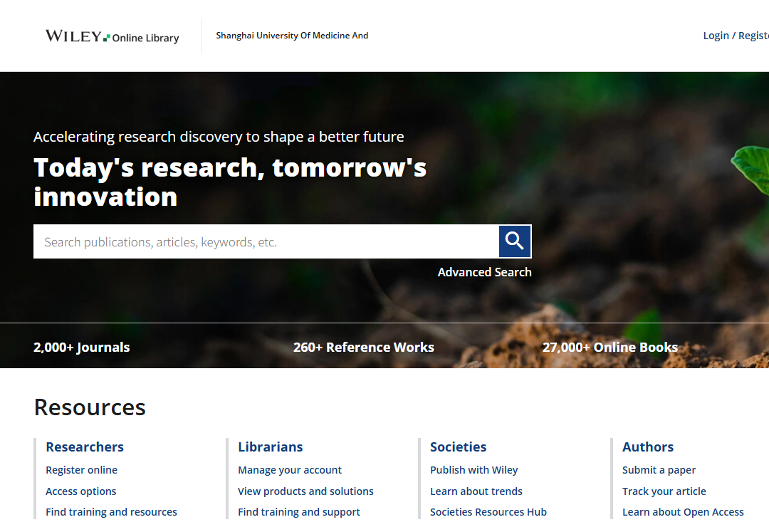Open the 2,000+ Journals link

82,348
